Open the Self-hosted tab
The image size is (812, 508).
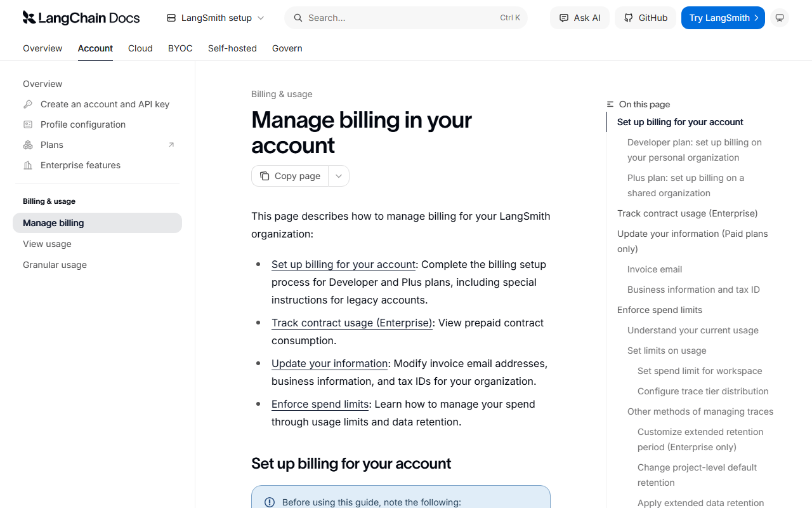click(232, 48)
